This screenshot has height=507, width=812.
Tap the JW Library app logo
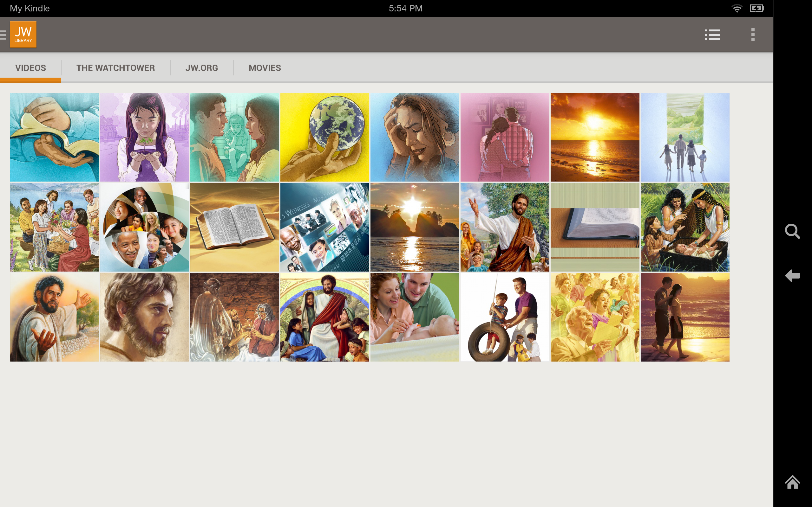tap(23, 35)
